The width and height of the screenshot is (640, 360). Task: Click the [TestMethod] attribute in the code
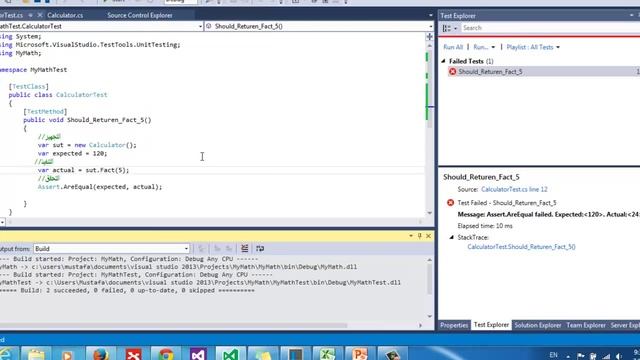tap(45, 111)
